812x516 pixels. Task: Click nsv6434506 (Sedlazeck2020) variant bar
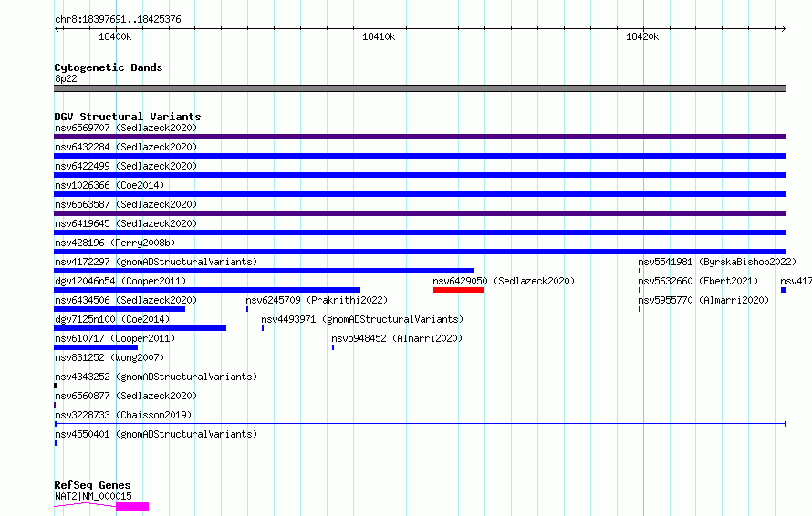coord(120,309)
